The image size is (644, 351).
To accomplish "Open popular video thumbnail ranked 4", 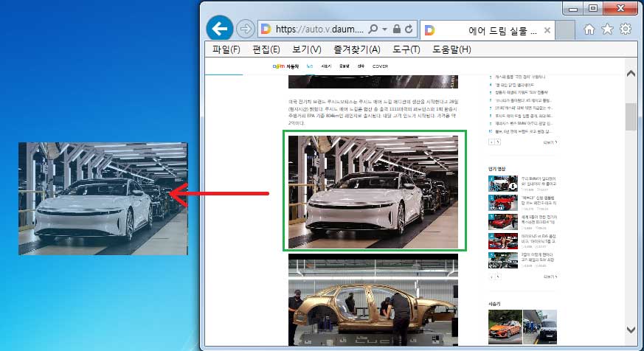I will pos(503,241).
